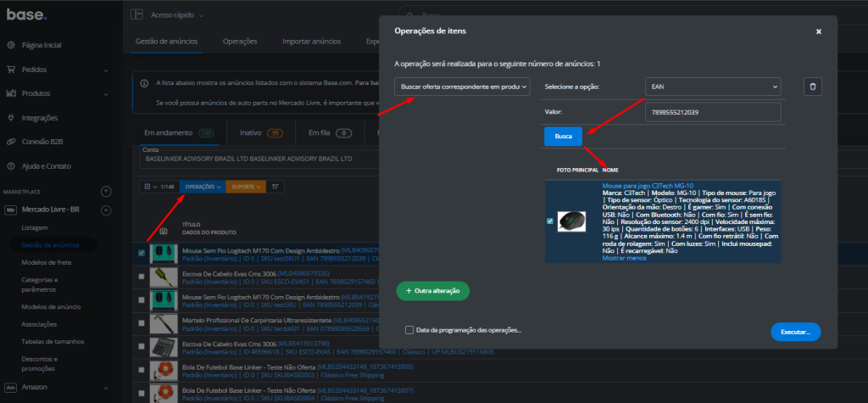The image size is (868, 403).
Task: Check the Bola De Futebol SKUBASE0004 row
Action: [x=142, y=395]
